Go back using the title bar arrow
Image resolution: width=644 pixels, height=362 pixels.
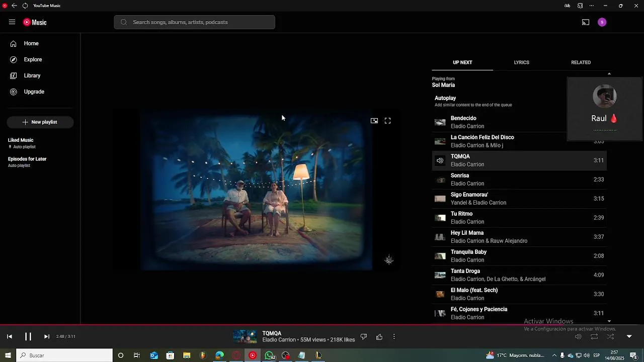click(14, 6)
